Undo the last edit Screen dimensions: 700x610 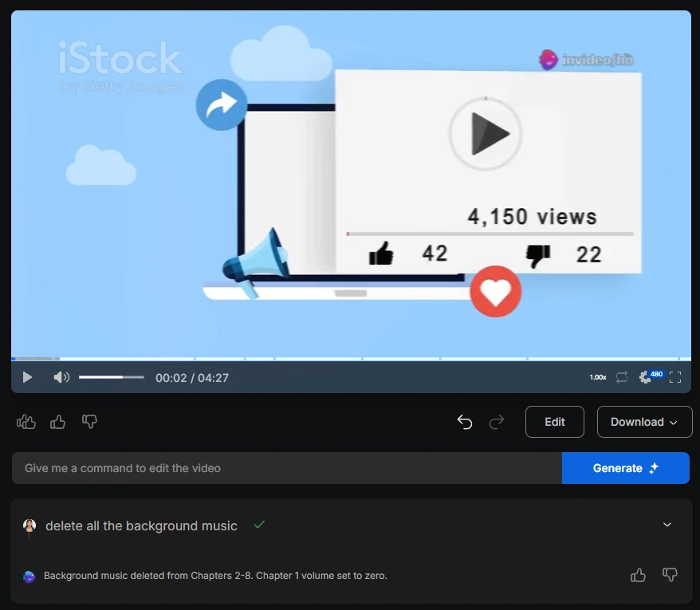point(465,422)
